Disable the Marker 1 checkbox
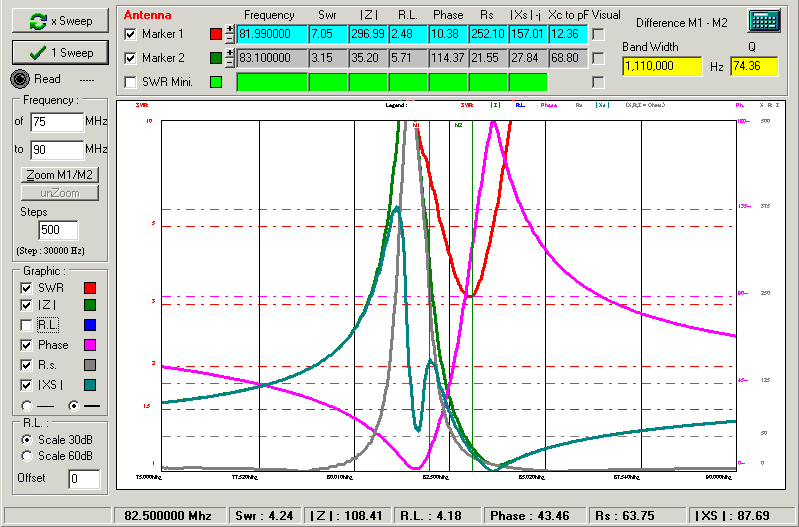The height and width of the screenshot is (527, 799). coord(130,34)
